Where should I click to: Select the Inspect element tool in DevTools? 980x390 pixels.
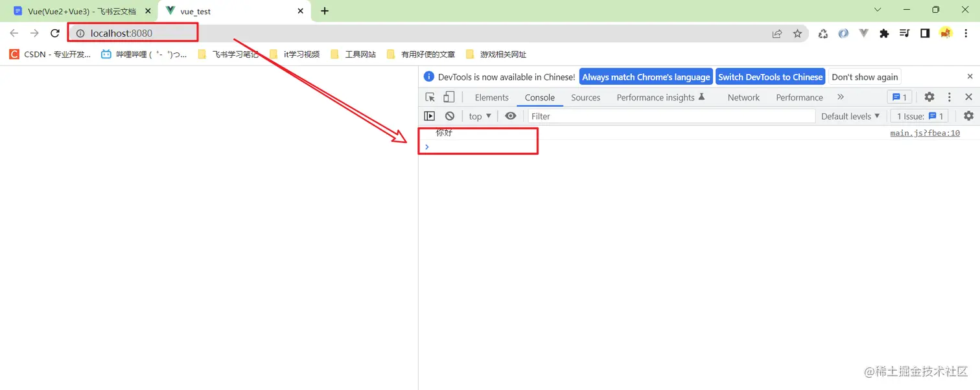point(430,97)
